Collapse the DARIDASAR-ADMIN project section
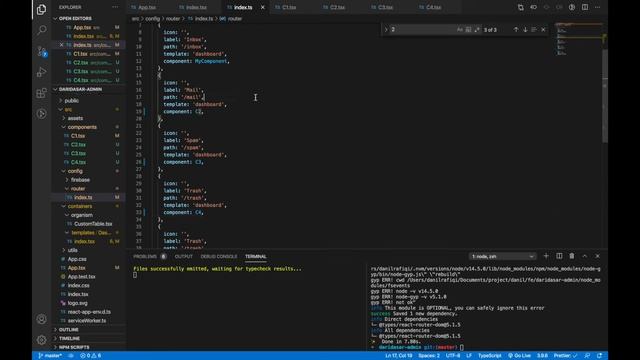The height and width of the screenshot is (360, 640). point(80,89)
